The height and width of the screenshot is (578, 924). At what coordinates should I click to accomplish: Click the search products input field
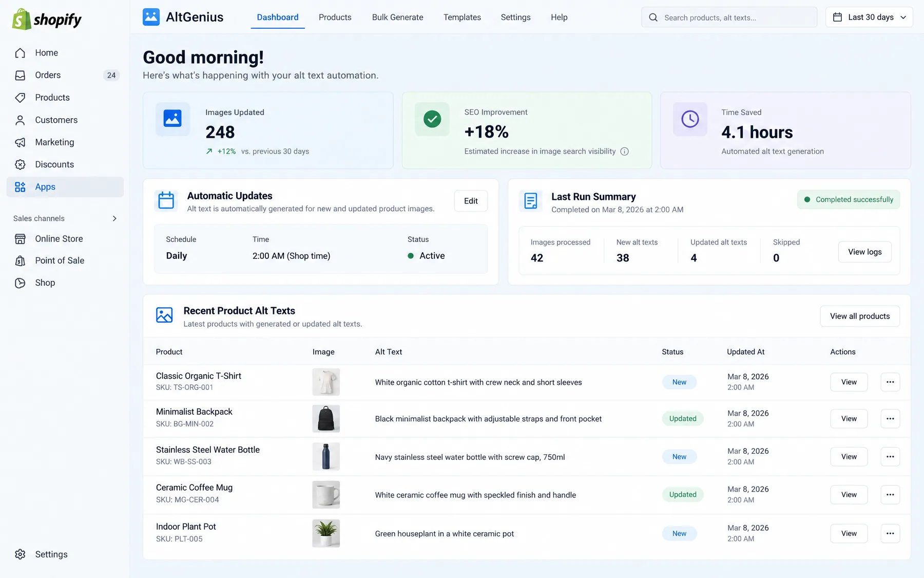tap(729, 17)
